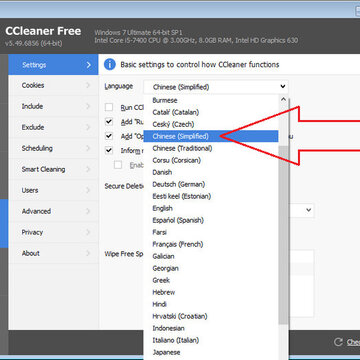
Task: Toggle the 'Inform' checkbox
Action: pyautogui.click(x=109, y=150)
